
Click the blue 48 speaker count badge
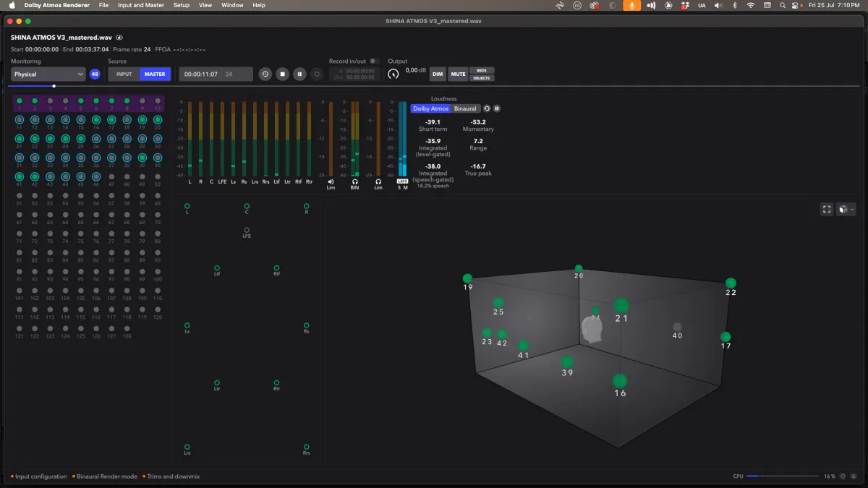[95, 74]
